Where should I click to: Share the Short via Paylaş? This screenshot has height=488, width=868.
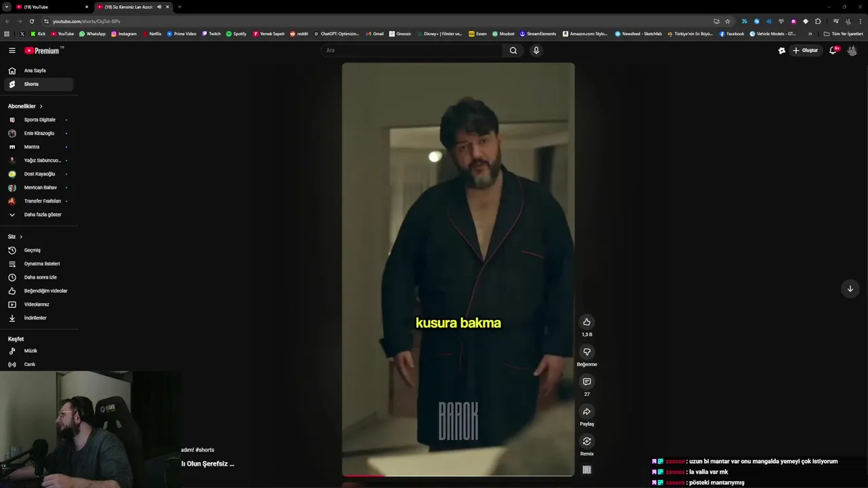[x=587, y=411]
